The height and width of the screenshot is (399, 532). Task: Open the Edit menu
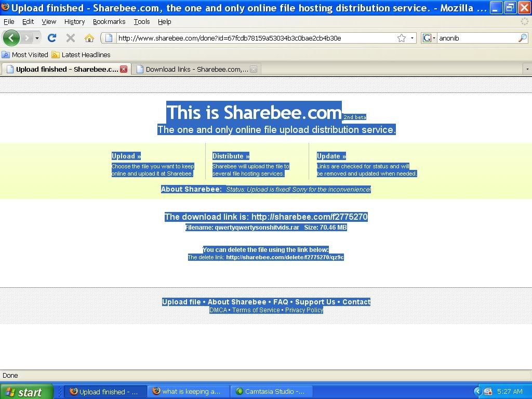tap(28, 22)
